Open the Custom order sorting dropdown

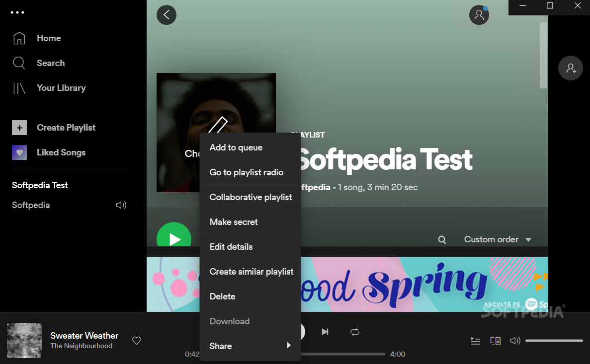(x=496, y=239)
